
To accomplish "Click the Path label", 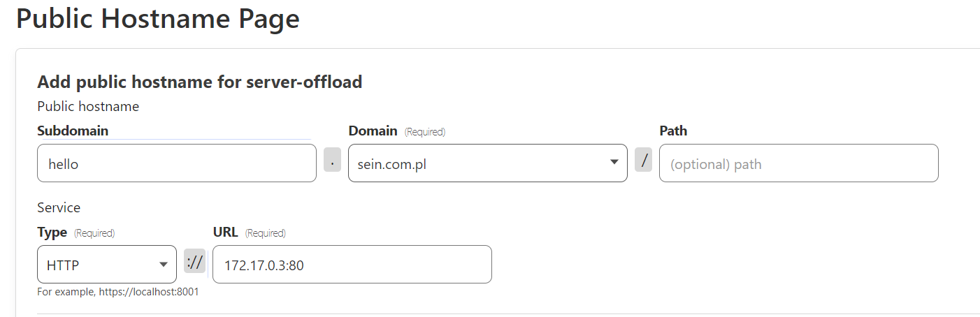I will [x=673, y=131].
